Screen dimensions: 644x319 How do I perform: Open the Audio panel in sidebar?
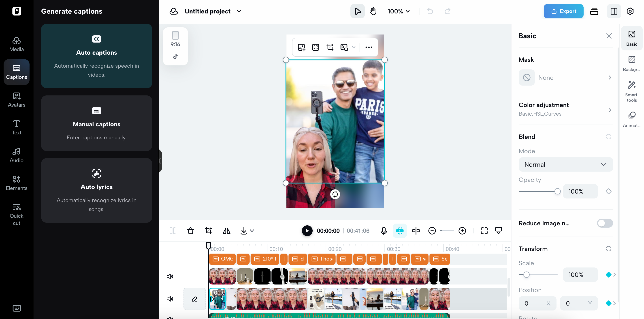pyautogui.click(x=16, y=155)
